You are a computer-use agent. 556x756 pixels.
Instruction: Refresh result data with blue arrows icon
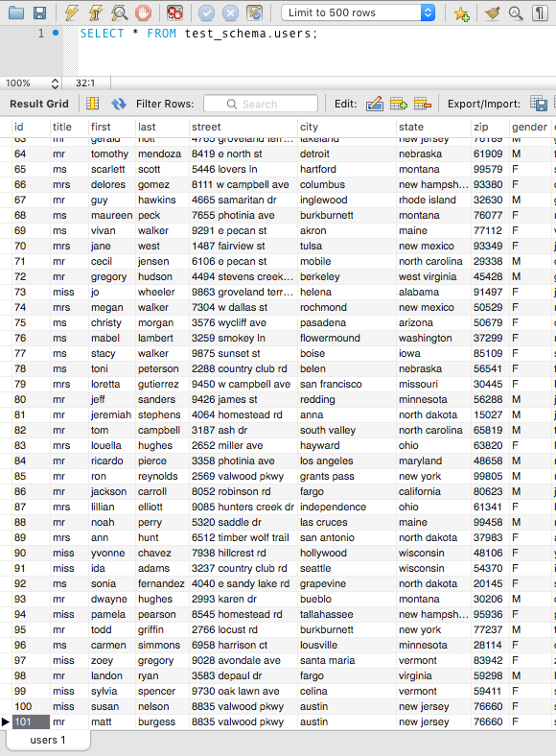(x=119, y=104)
